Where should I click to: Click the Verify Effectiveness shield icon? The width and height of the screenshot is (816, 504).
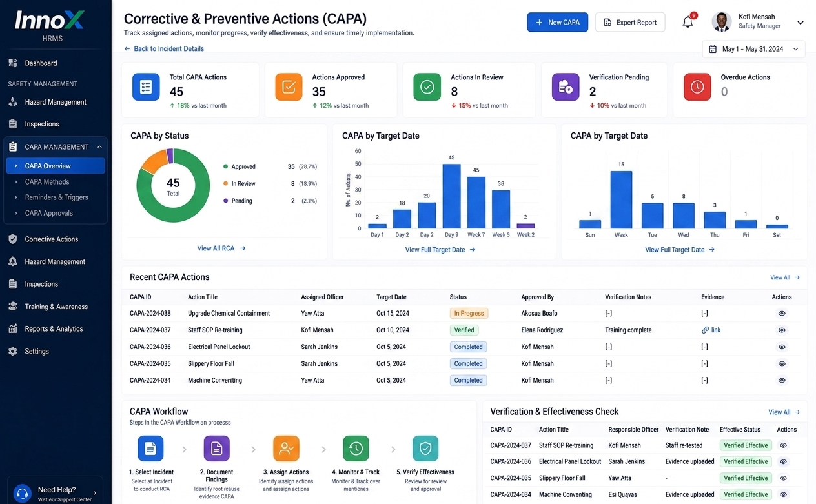[x=425, y=449]
